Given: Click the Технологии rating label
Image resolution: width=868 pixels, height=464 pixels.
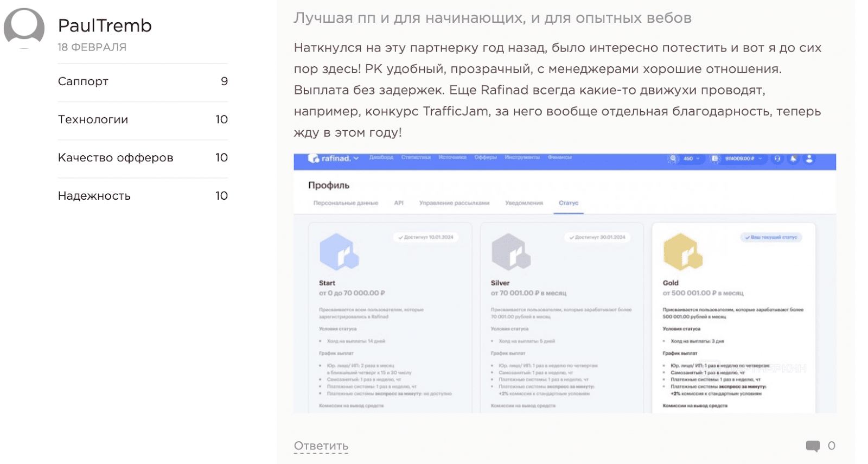Looking at the screenshot, I should [93, 119].
